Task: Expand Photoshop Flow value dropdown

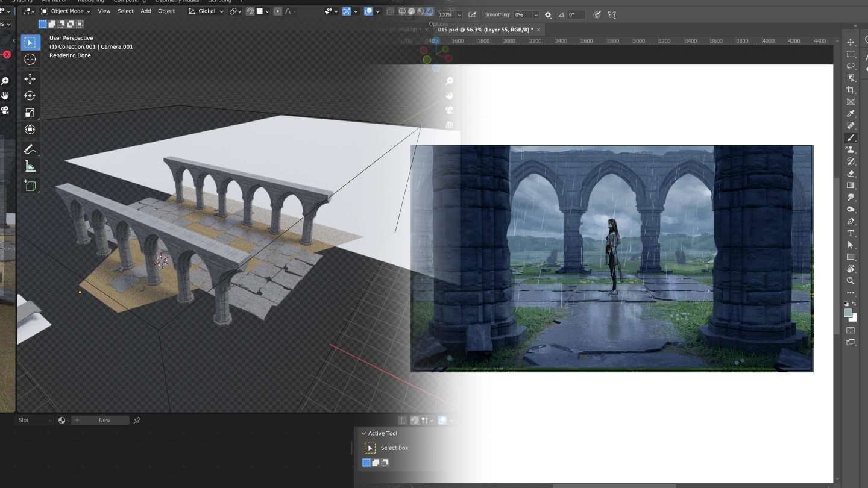Action: [x=459, y=14]
